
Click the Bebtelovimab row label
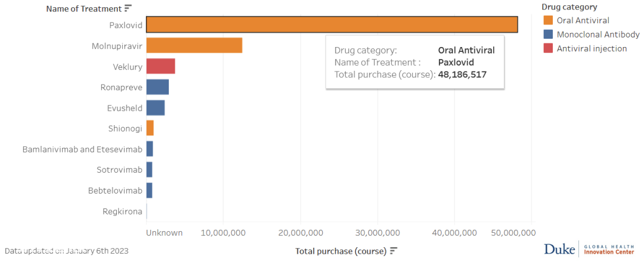116,191
